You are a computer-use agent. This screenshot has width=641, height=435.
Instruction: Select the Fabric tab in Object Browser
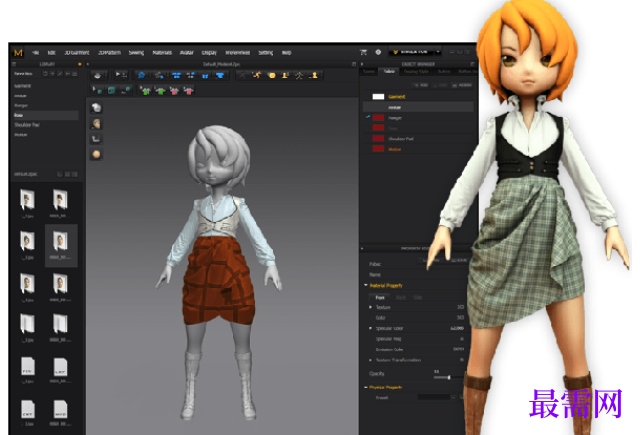(x=389, y=72)
